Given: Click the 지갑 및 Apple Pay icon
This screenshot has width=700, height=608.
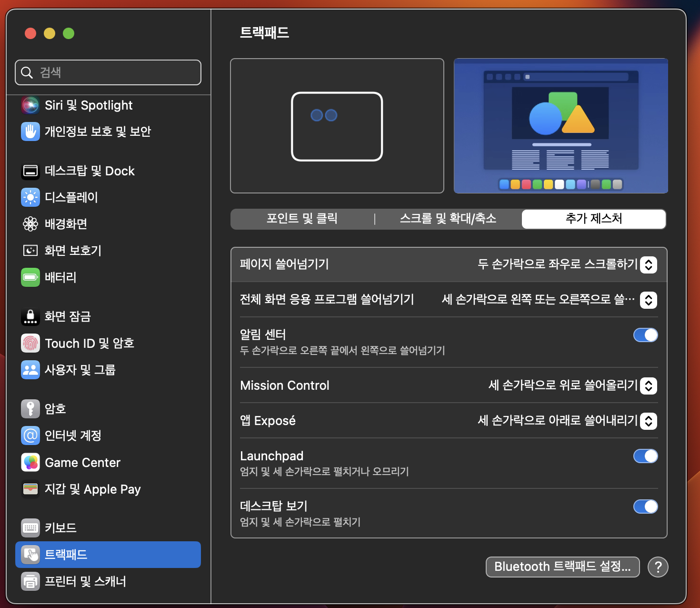Looking at the screenshot, I should [x=30, y=489].
